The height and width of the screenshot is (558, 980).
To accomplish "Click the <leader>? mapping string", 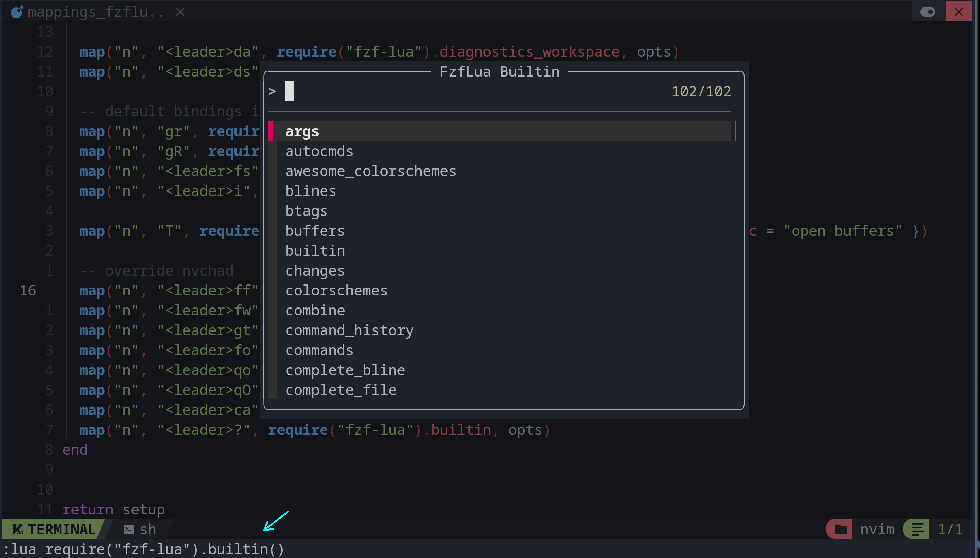I will (x=204, y=430).
